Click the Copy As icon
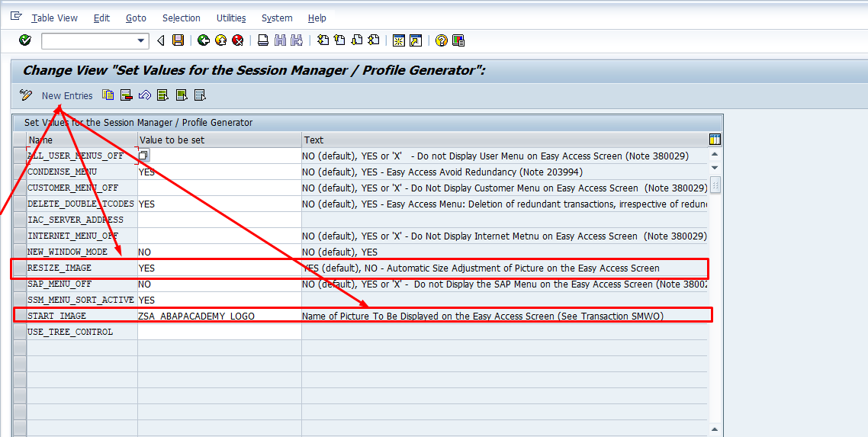Image resolution: width=868 pixels, height=437 pixels. point(108,95)
